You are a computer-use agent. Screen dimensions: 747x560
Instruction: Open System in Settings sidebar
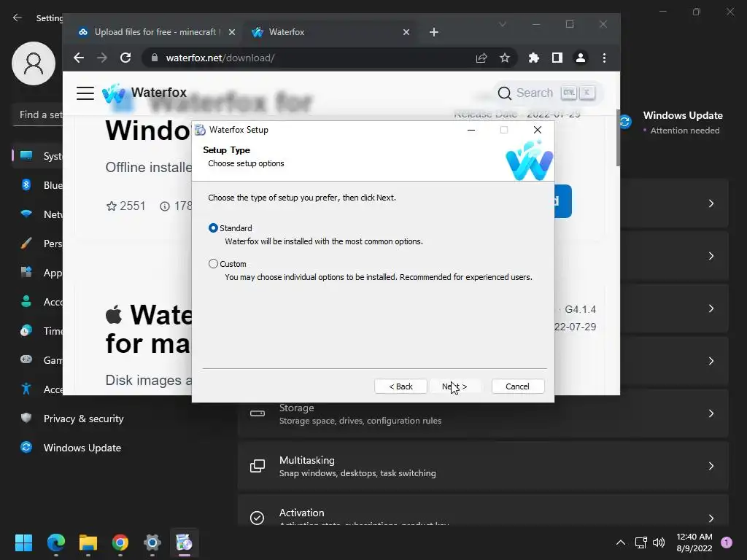coord(37,156)
